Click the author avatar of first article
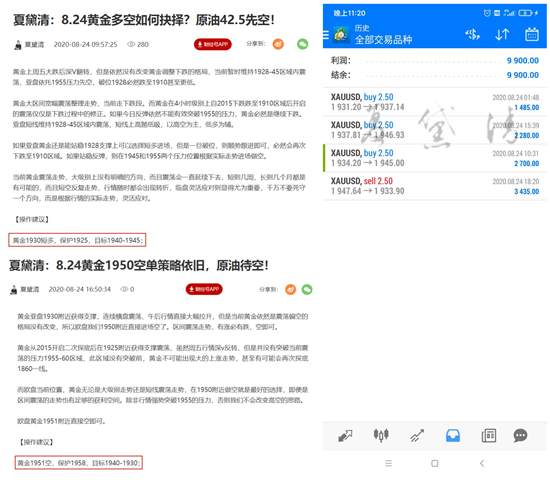The image size is (550, 480). pyautogui.click(x=18, y=45)
